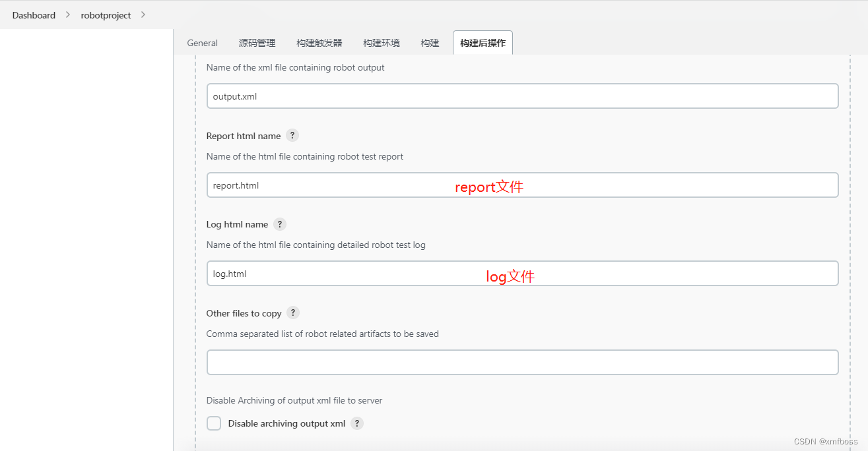This screenshot has width=868, height=451.
Task: Open the robotproject breadcrumb link
Action: (x=106, y=15)
